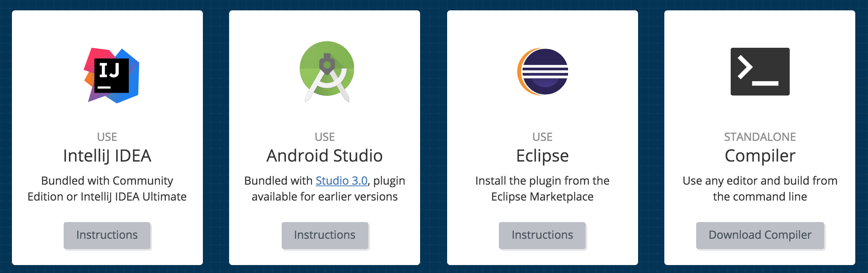
Task: Follow the Studio 3.0 link
Action: click(341, 181)
